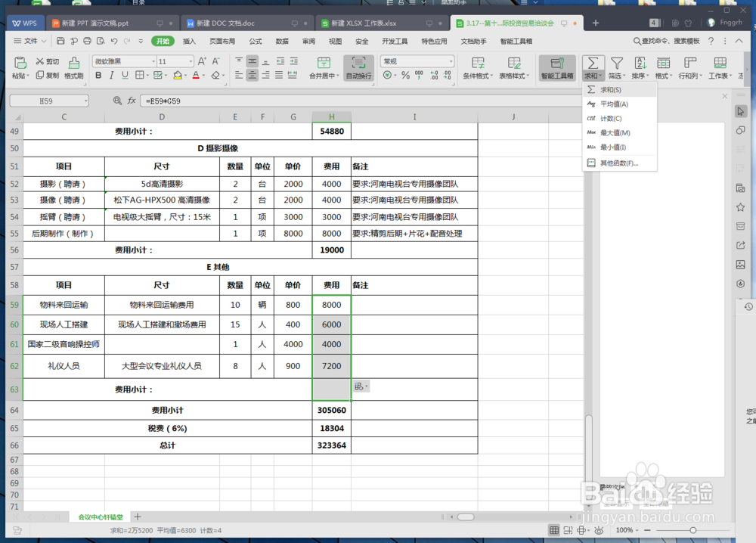
Task: Copy selection with 复制
Action: click(x=48, y=75)
